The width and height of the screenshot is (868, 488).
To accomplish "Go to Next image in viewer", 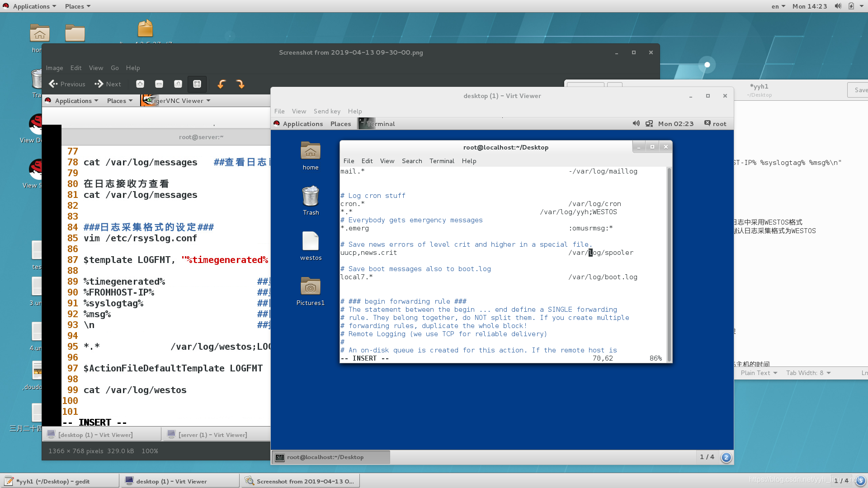I will pyautogui.click(x=108, y=84).
